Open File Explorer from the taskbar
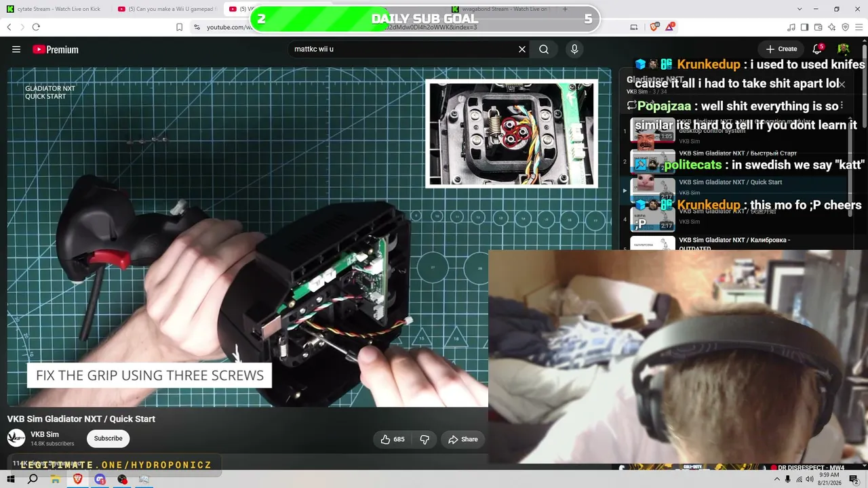The image size is (868, 488). 55,479
